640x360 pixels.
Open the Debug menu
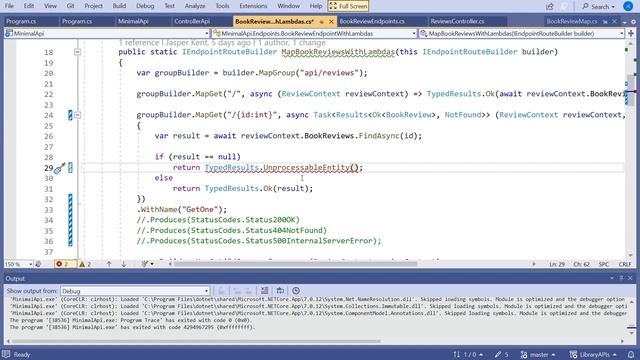145,6
